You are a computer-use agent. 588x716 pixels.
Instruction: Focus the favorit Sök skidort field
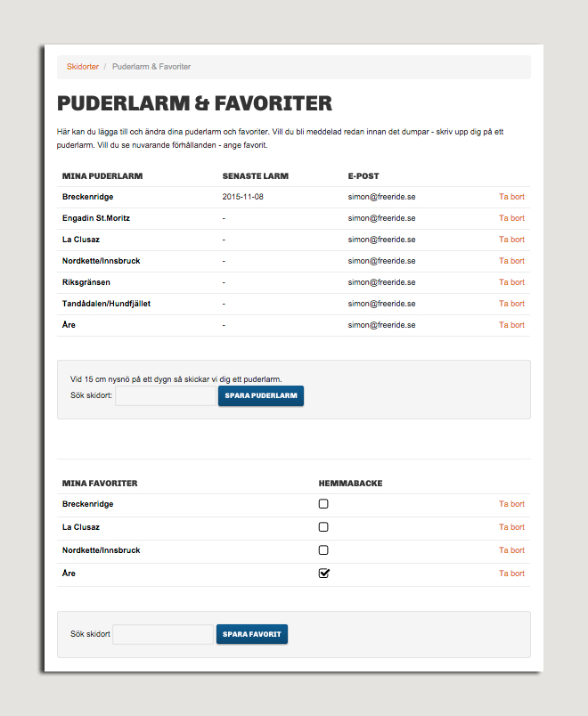click(163, 634)
